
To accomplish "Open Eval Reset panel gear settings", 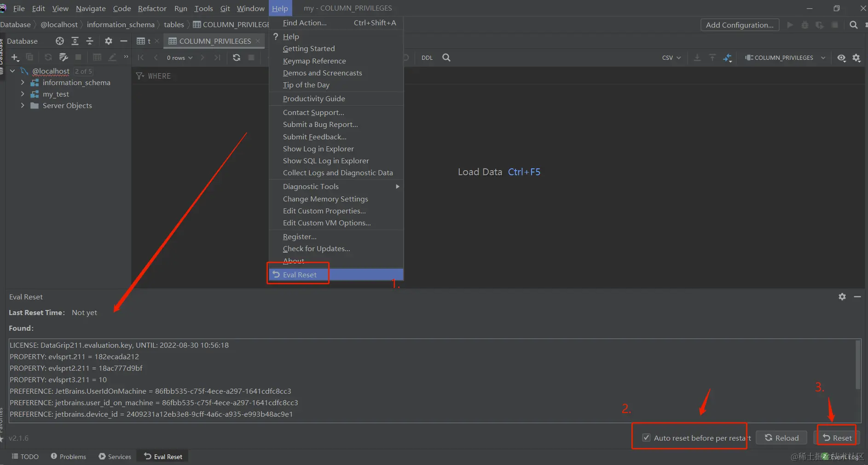I will pyautogui.click(x=842, y=297).
